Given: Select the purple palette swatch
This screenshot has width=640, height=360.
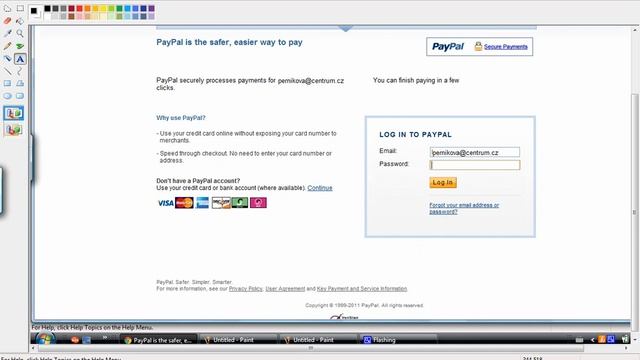Looking at the screenshot, I should click(151, 8).
